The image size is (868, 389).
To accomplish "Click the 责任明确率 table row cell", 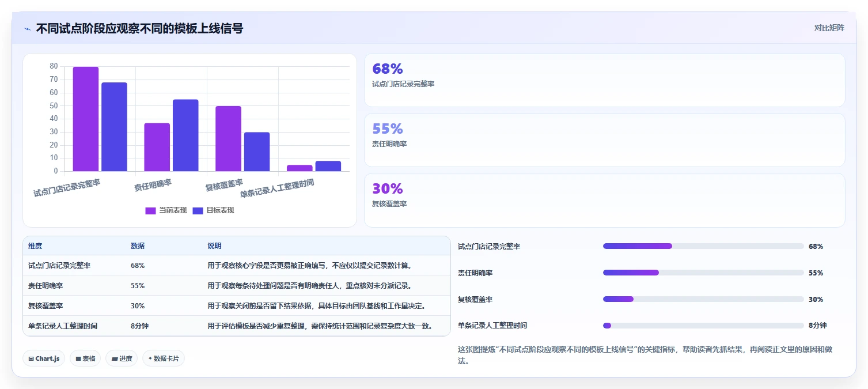I will coord(46,286).
